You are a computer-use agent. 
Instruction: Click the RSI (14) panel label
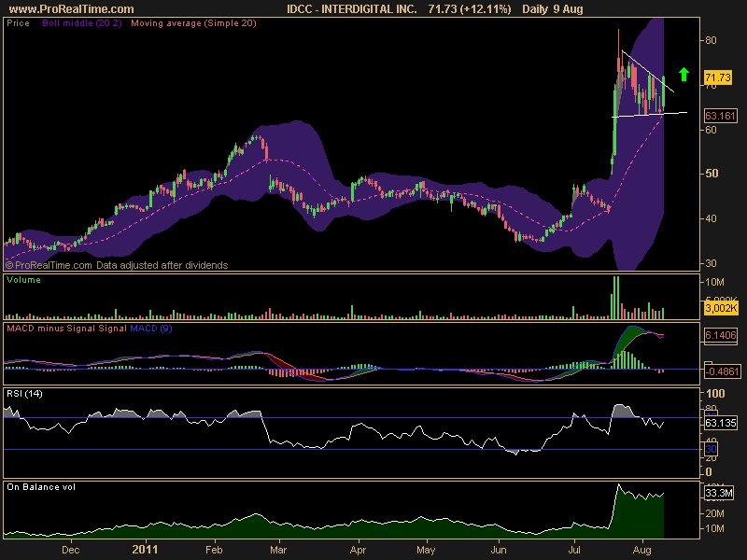pos(25,394)
